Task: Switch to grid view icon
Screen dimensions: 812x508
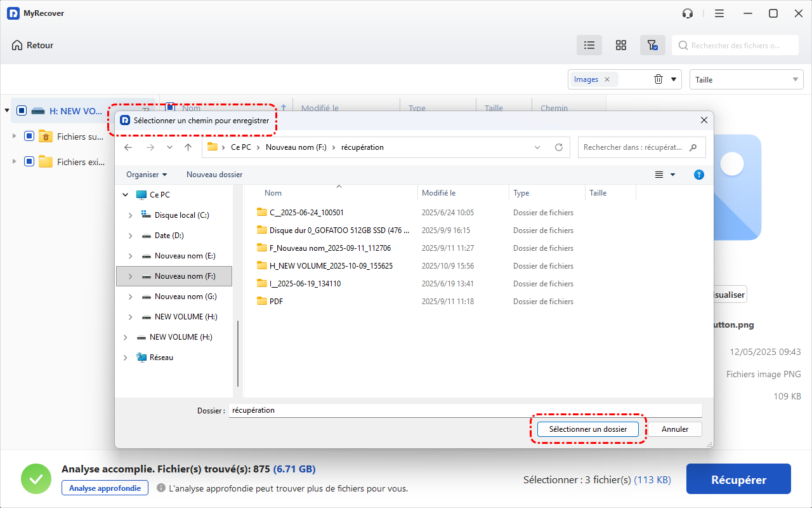Action: coord(621,45)
